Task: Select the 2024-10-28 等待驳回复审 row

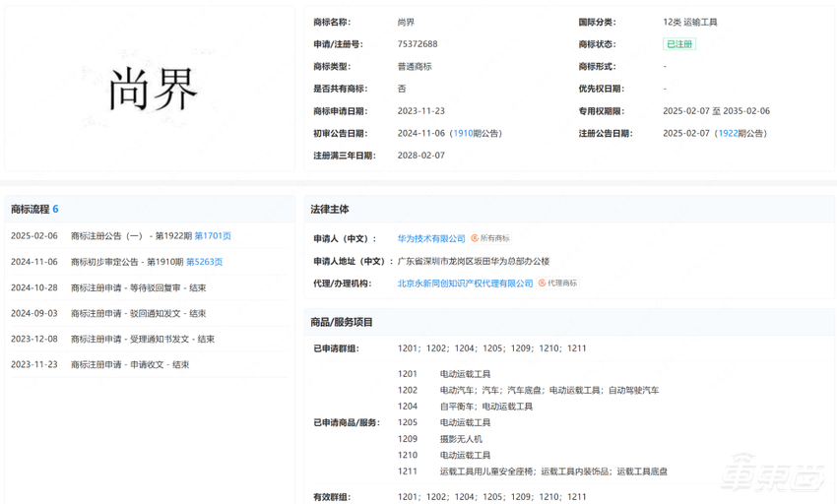Action: coord(150,287)
